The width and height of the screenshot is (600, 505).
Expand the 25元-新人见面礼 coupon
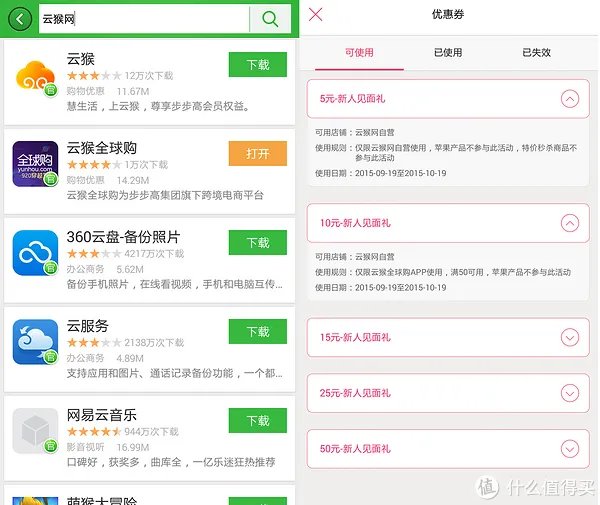pyautogui.click(x=570, y=393)
